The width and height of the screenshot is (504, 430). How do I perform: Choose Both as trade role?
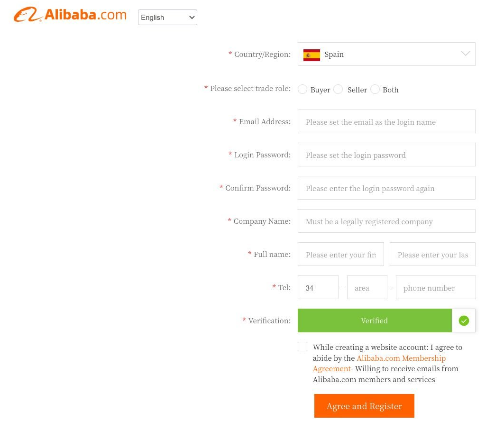click(x=375, y=90)
